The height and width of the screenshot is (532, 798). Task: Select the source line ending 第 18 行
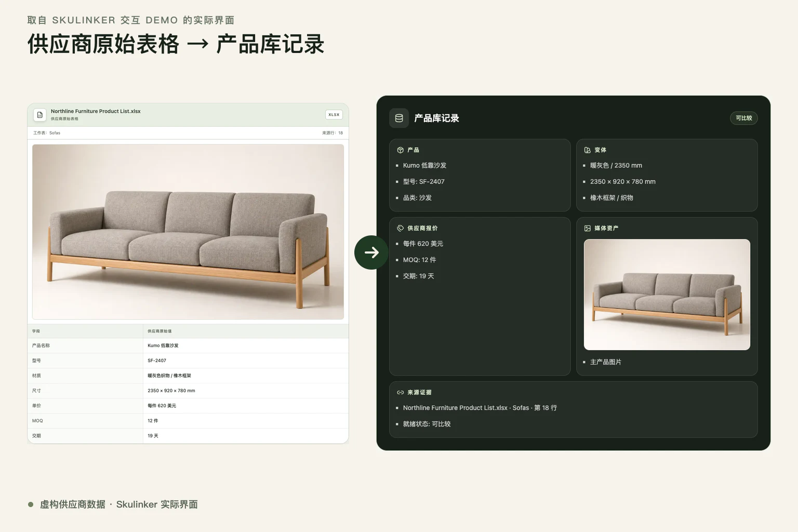coord(480,408)
